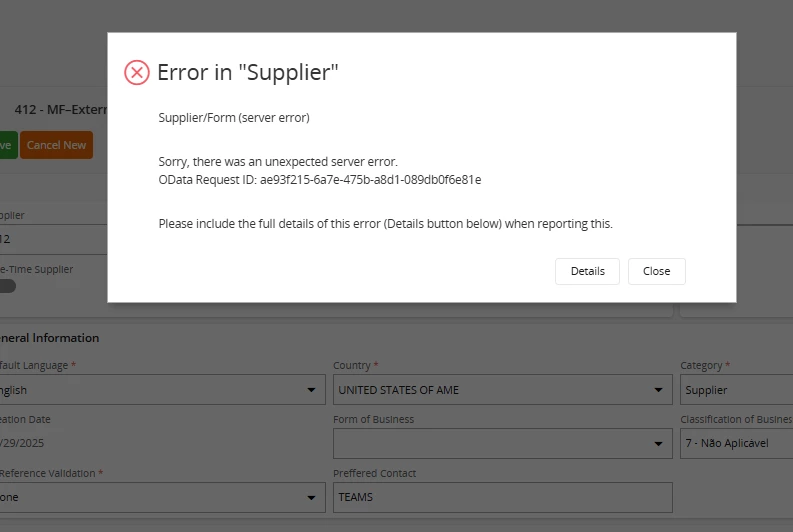This screenshot has height=532, width=793.
Task: Expand the Default Language dropdown
Action: pyautogui.click(x=162, y=390)
